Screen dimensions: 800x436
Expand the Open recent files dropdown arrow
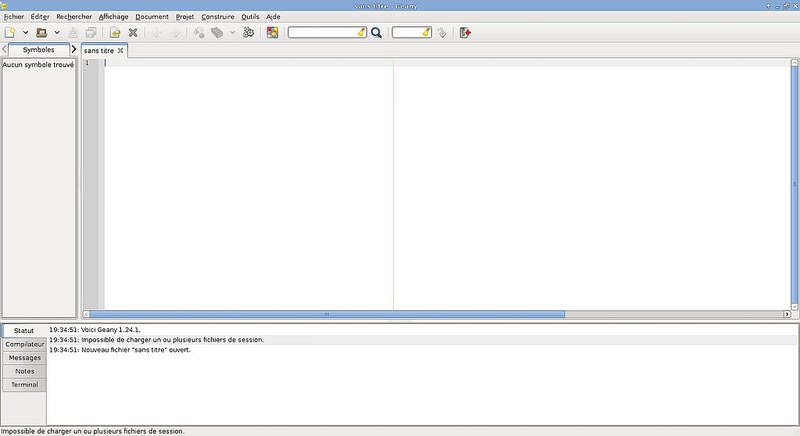tap(57, 33)
